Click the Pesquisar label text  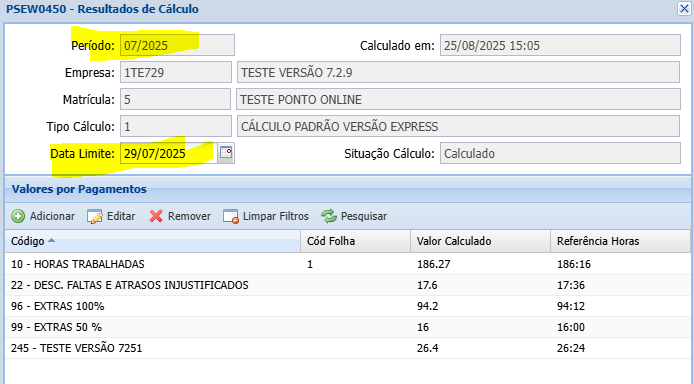click(364, 216)
